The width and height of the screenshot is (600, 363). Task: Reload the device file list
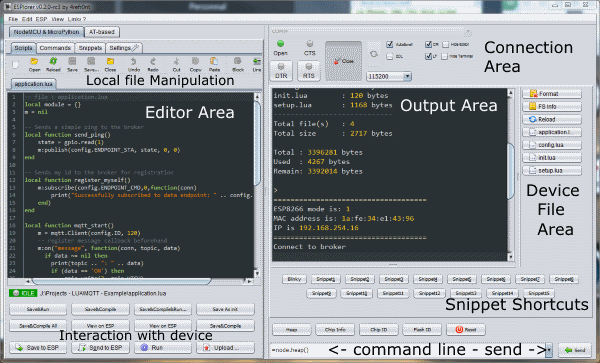[x=552, y=119]
